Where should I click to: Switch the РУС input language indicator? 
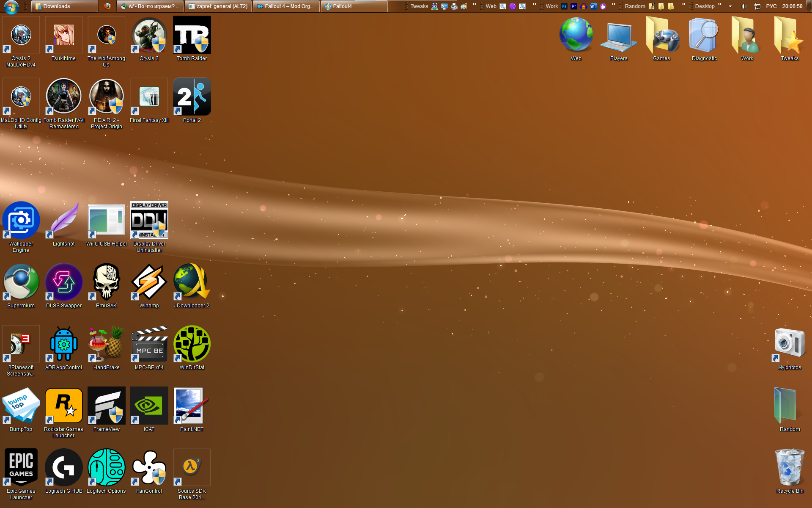tap(771, 6)
